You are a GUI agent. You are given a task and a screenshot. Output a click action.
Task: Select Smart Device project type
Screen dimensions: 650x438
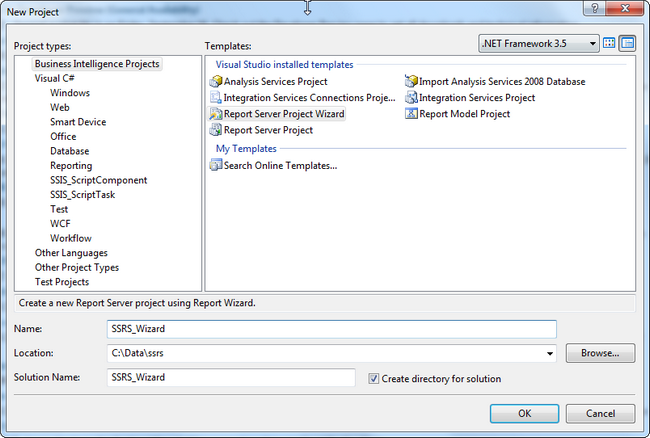click(78, 122)
